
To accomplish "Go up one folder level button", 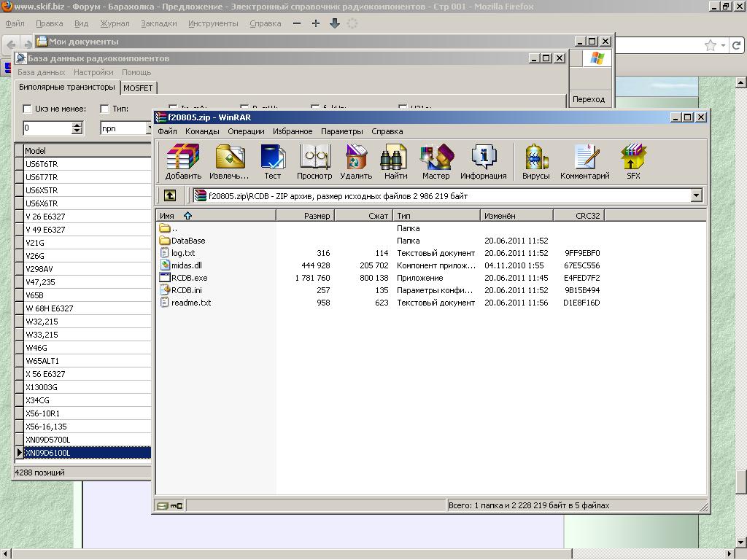I will [x=169, y=195].
